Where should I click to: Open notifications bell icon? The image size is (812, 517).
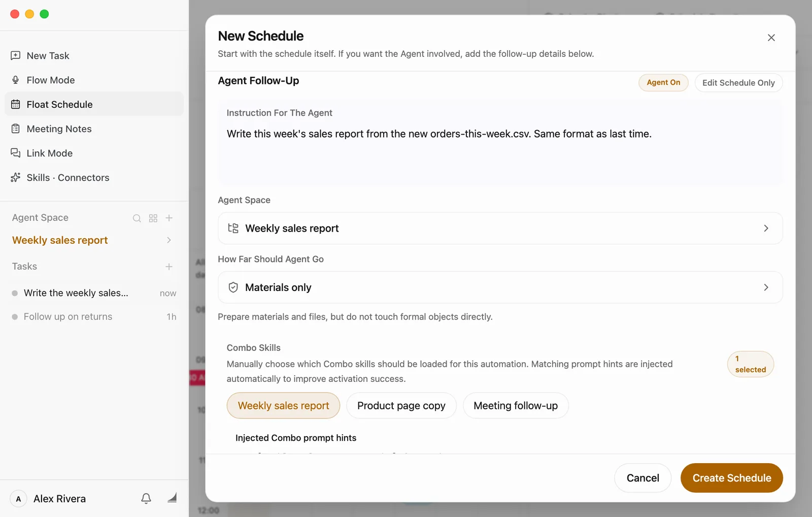click(146, 499)
